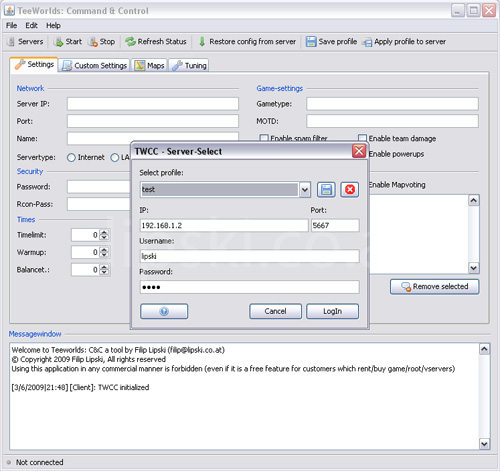This screenshot has width=500, height=471.
Task: Click the Balancet. value field
Action: tap(85, 270)
